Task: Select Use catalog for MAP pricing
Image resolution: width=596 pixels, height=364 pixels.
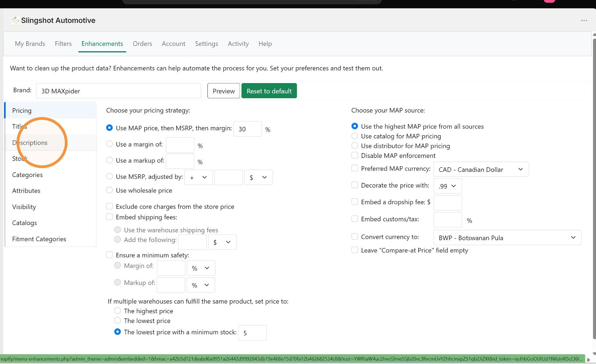Action: tap(355, 136)
